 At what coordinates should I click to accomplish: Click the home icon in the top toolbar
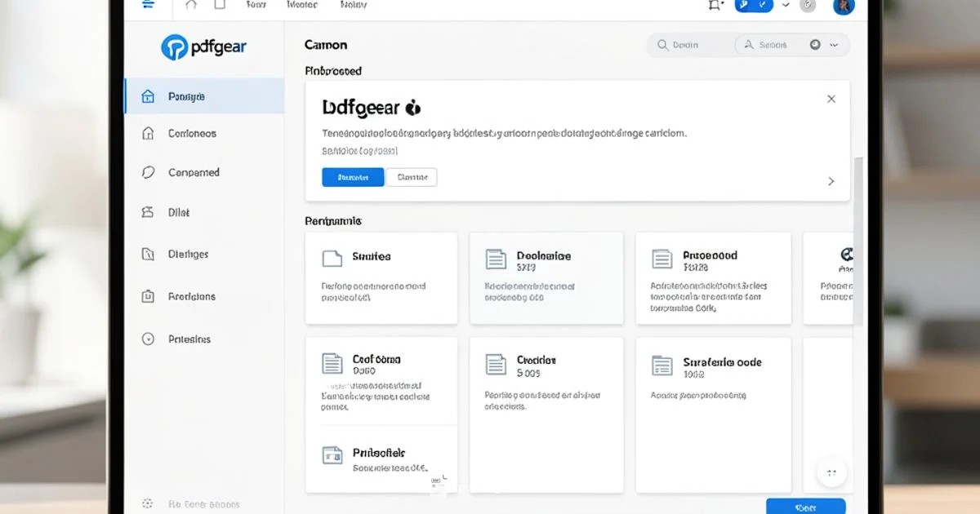point(191,5)
